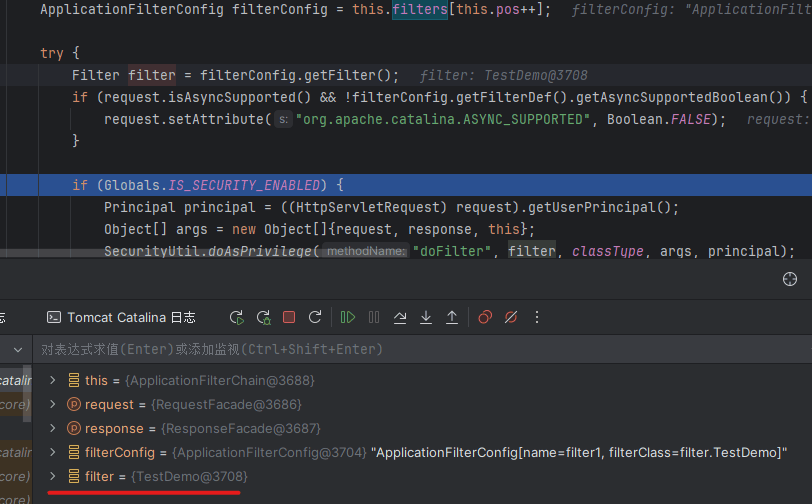Screen dimensions: 812x504
Task: Toggle Mute Breakpoints
Action: [511, 317]
